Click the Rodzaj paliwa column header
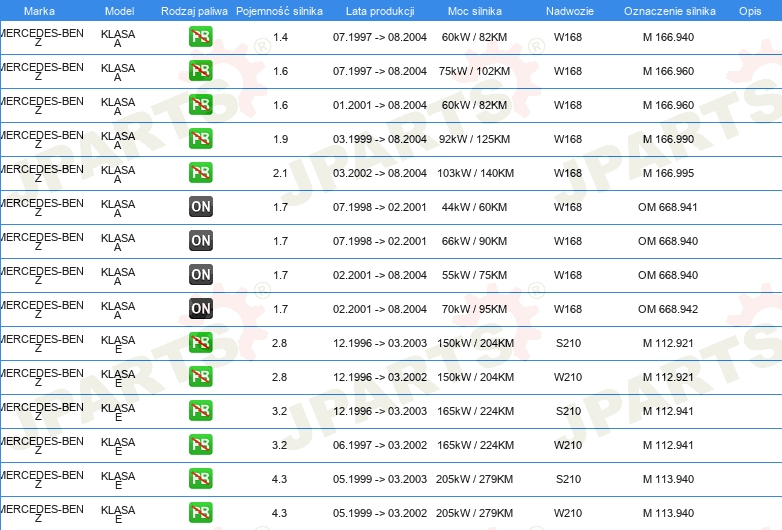The image size is (782, 530). click(194, 11)
